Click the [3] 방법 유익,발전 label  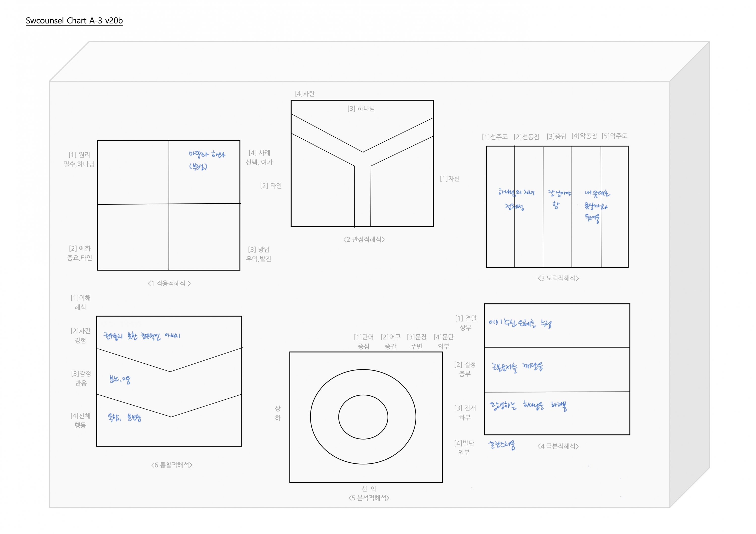(x=259, y=254)
